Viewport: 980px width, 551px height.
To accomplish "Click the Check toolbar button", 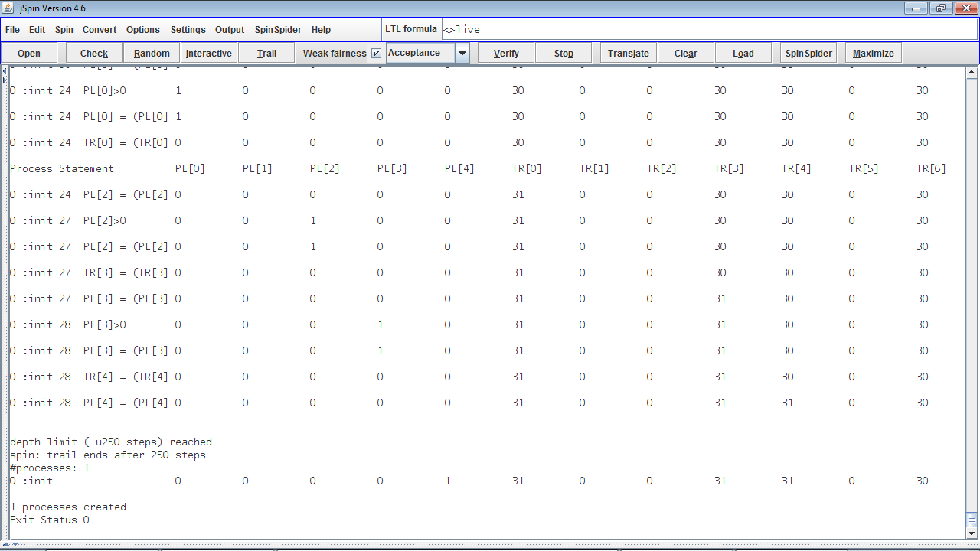I will coord(94,54).
